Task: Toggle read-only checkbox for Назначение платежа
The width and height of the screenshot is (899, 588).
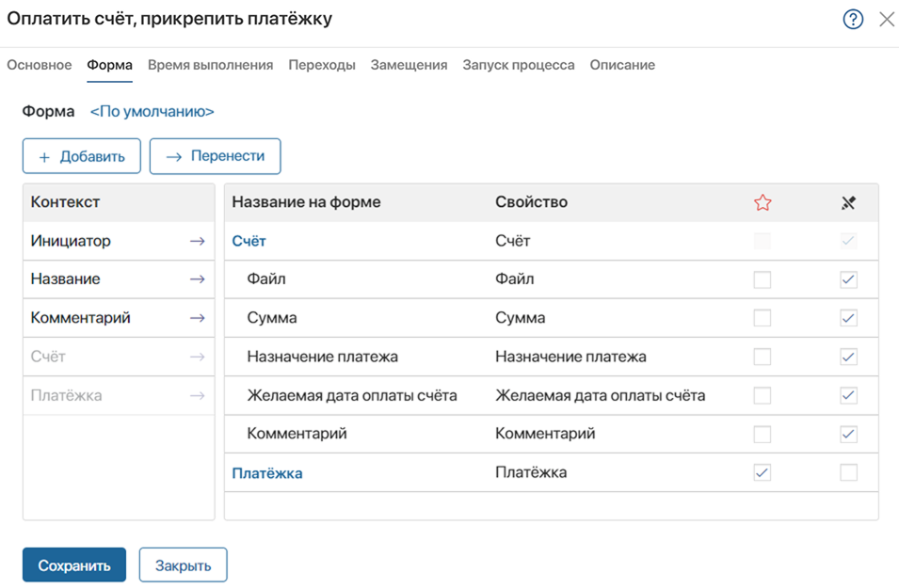Action: tap(848, 358)
